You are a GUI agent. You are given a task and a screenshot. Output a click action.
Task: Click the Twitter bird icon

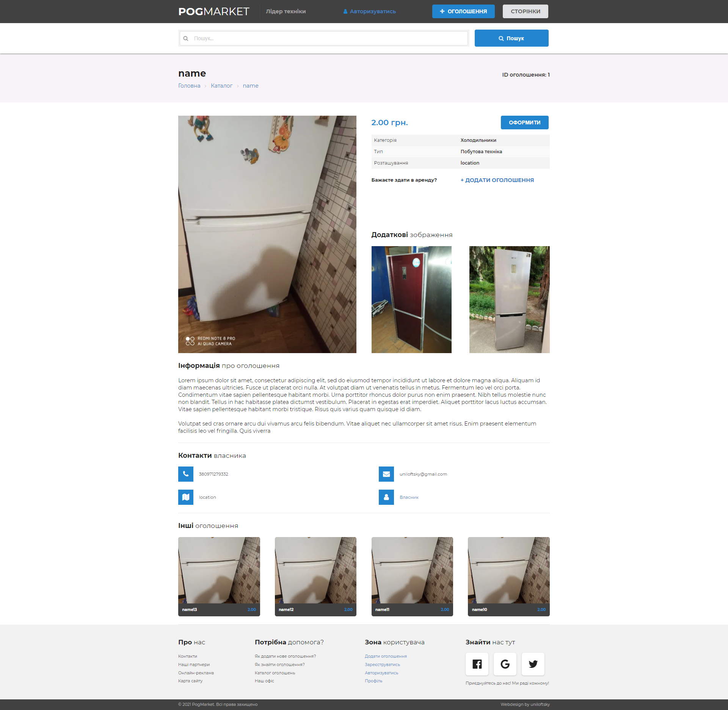533,664
